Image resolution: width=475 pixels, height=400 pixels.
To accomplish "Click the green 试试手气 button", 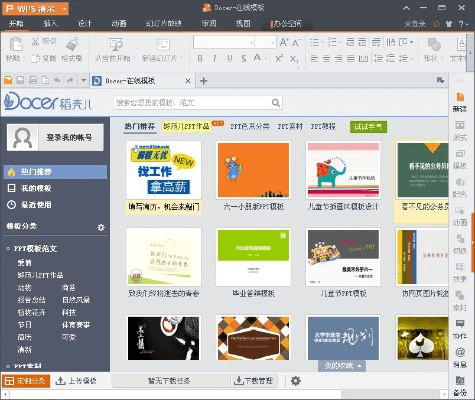I will pos(368,127).
